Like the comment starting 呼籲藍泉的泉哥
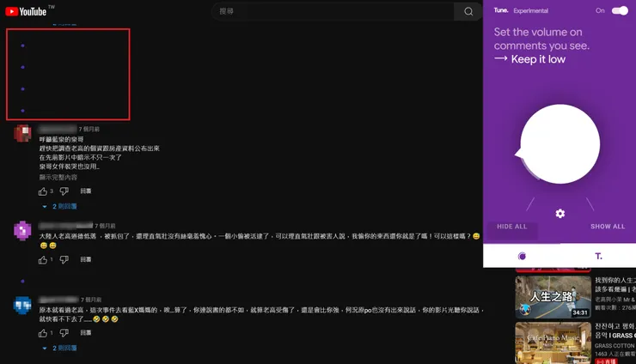The image size is (636, 364). [43, 191]
